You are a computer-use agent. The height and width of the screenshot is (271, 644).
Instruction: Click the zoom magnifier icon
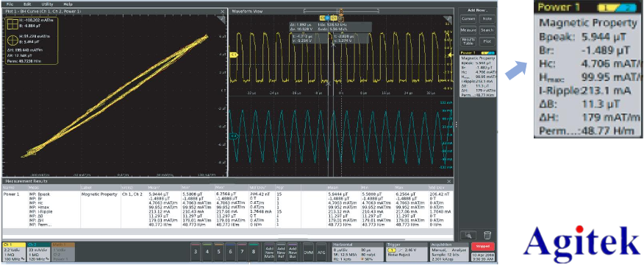pyautogui.click(x=468, y=235)
